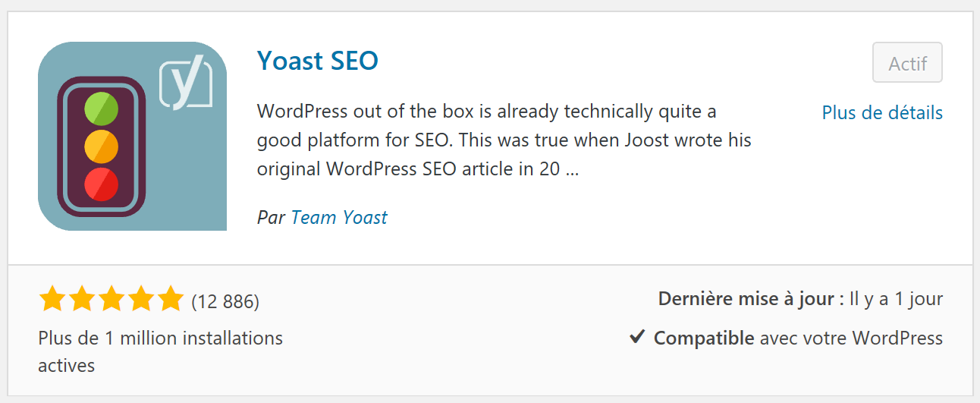Click the fourth rating star

point(140,300)
